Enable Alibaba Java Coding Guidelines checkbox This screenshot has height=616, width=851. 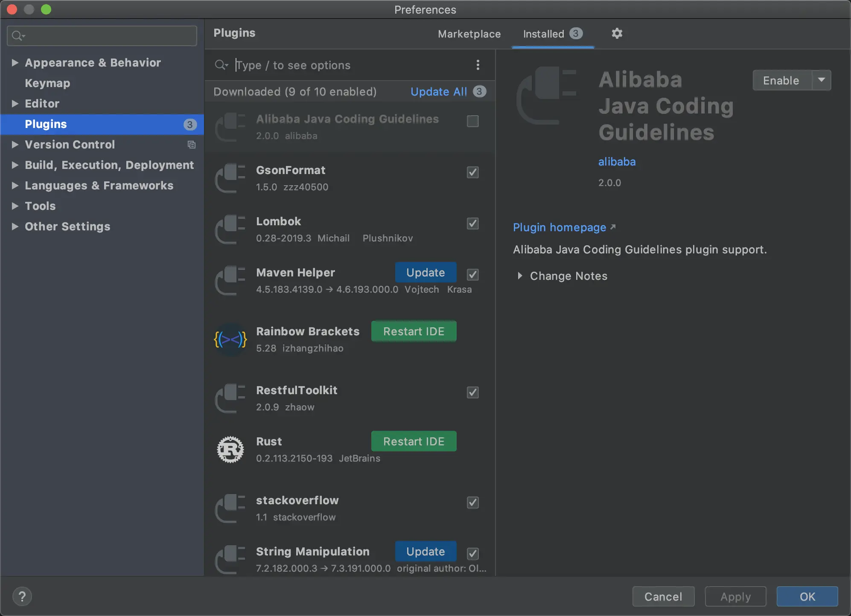tap(472, 121)
